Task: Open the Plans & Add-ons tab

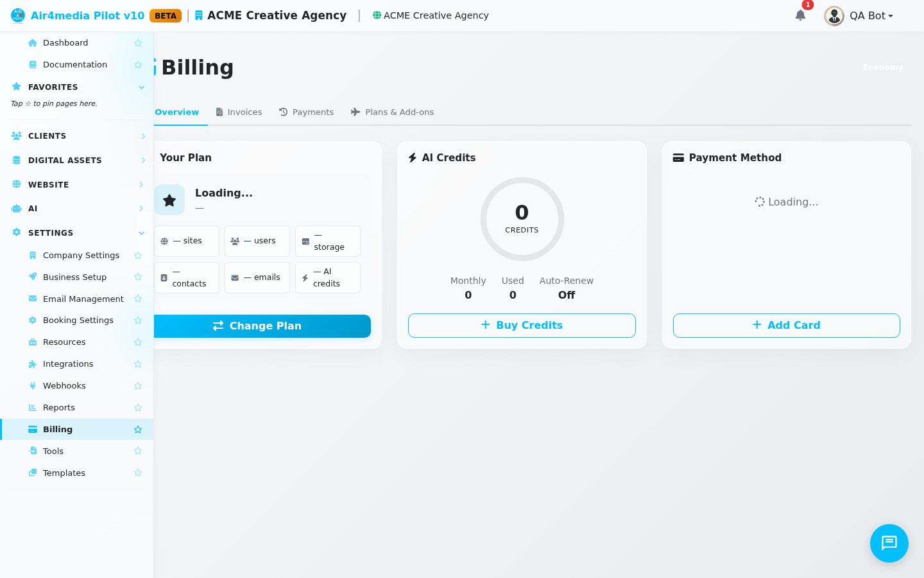Action: point(392,112)
